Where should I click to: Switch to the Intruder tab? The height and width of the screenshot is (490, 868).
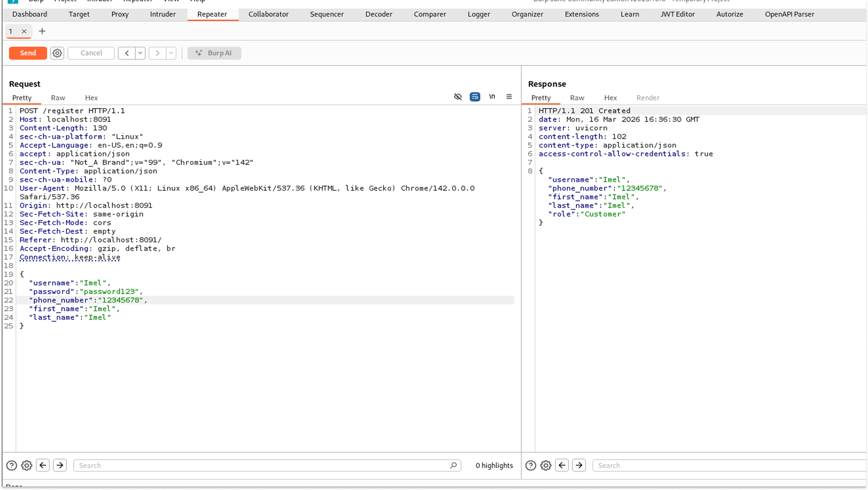(x=163, y=14)
